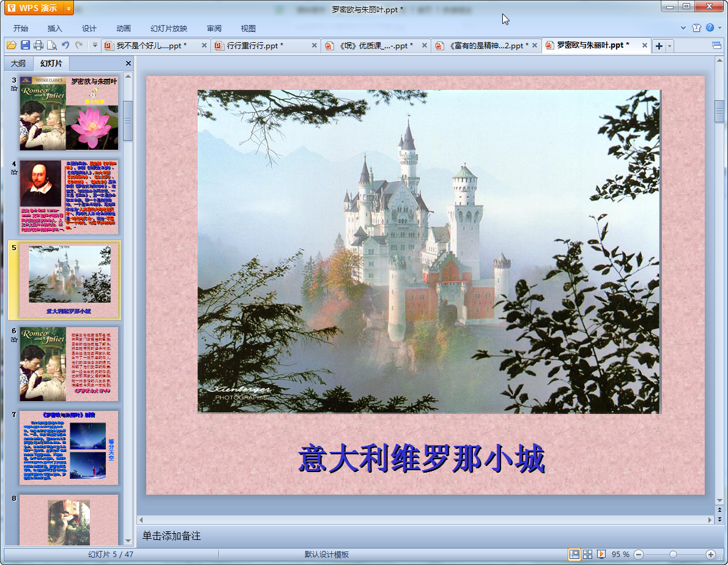Select slide 4 Shakespeare thumbnail
This screenshot has height=565, width=728.
click(69, 197)
